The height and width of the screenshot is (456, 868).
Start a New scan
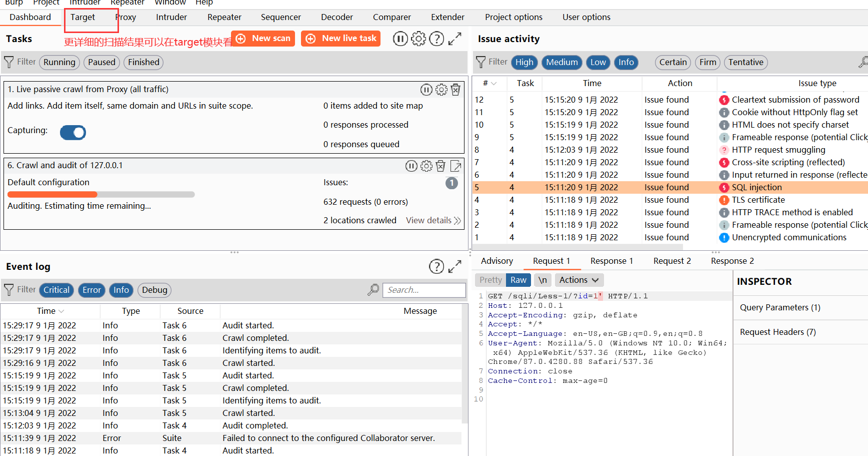[x=263, y=39]
